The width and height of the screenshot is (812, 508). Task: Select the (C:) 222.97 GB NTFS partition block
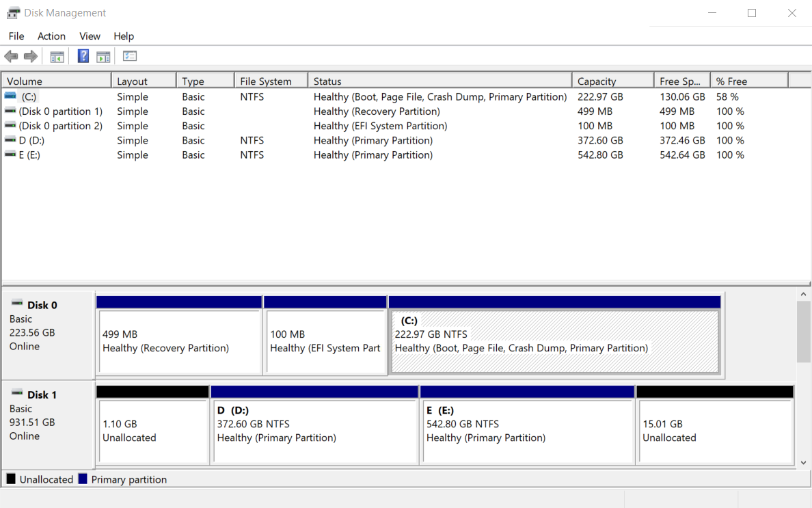click(554, 340)
